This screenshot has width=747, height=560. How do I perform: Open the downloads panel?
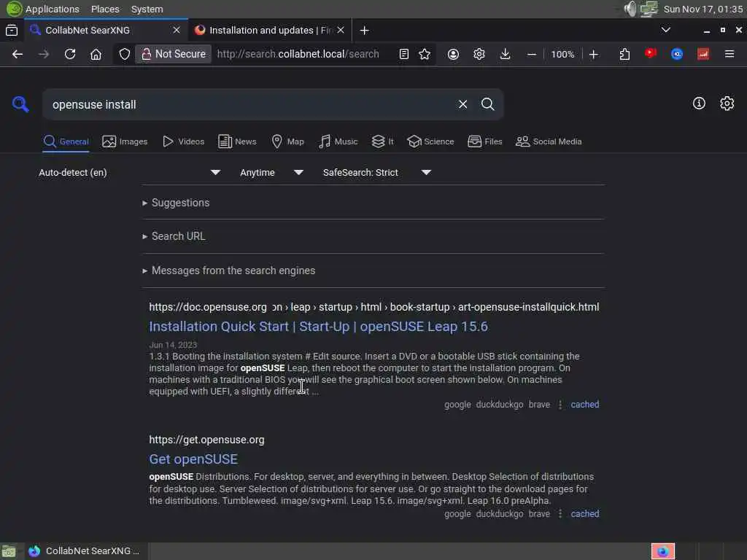point(506,54)
